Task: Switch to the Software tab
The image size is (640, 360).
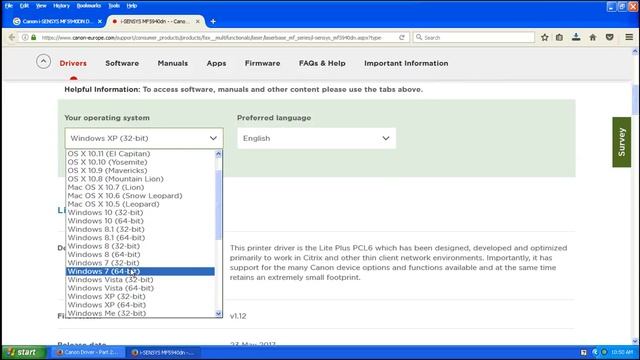Action: click(x=122, y=63)
